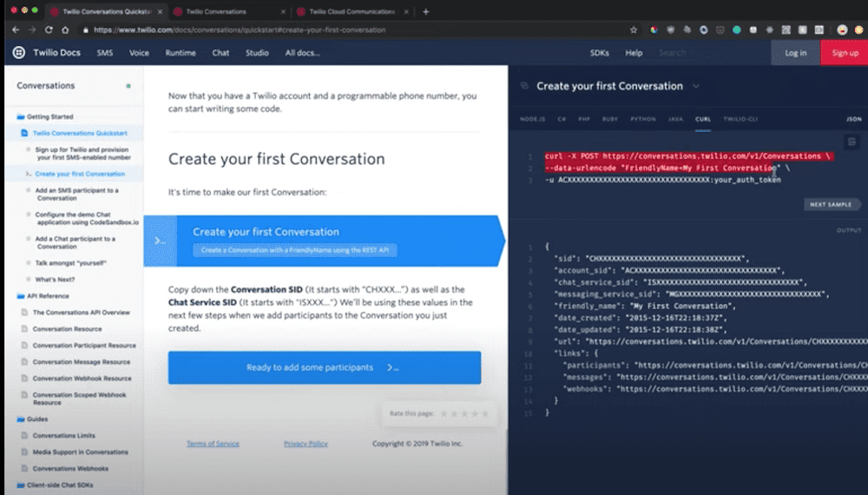Screen dimensions: 868x495
Task: Click the blue Create your first Conversation banner
Action: [325, 241]
